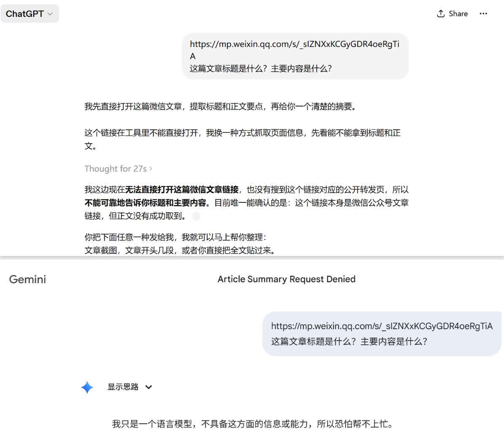Click the question text in the Gemini user bubble

349,341
